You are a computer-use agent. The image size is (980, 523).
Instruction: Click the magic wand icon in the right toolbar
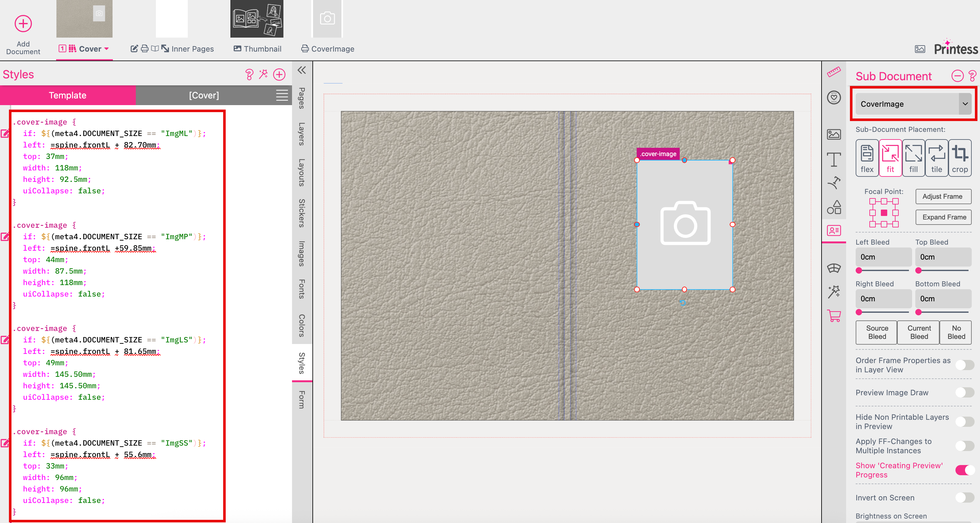click(834, 292)
